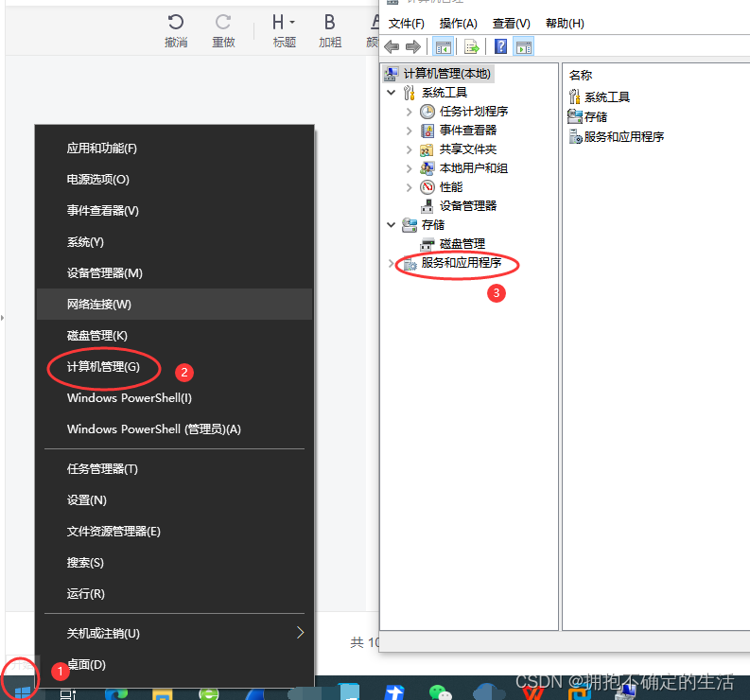Viewport: 750px width, 700px height.
Task: Open the 操作(A) menu
Action: point(458,24)
